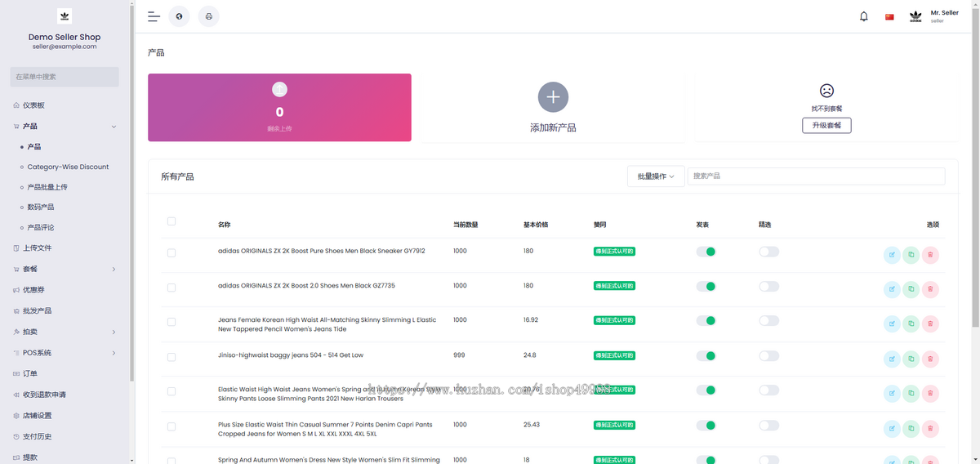This screenshot has width=980, height=464.
Task: Tick the select-all checkbox in table header
Action: click(x=171, y=221)
